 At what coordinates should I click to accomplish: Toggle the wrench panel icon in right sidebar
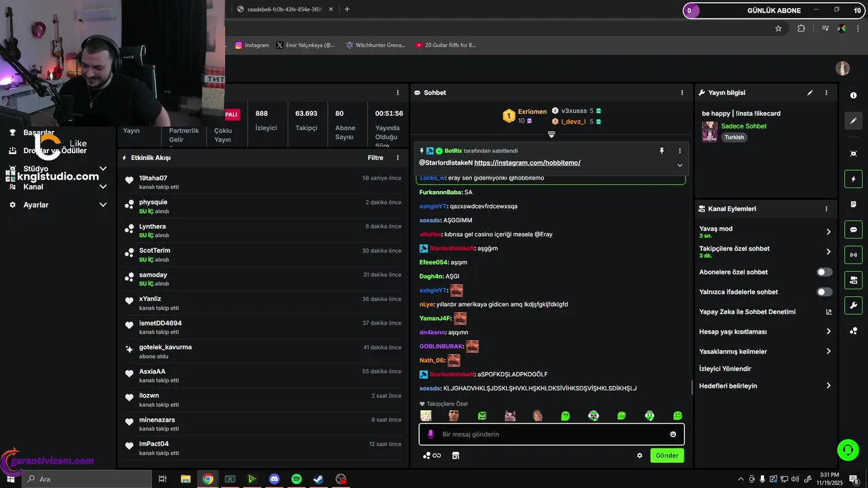tap(853, 305)
